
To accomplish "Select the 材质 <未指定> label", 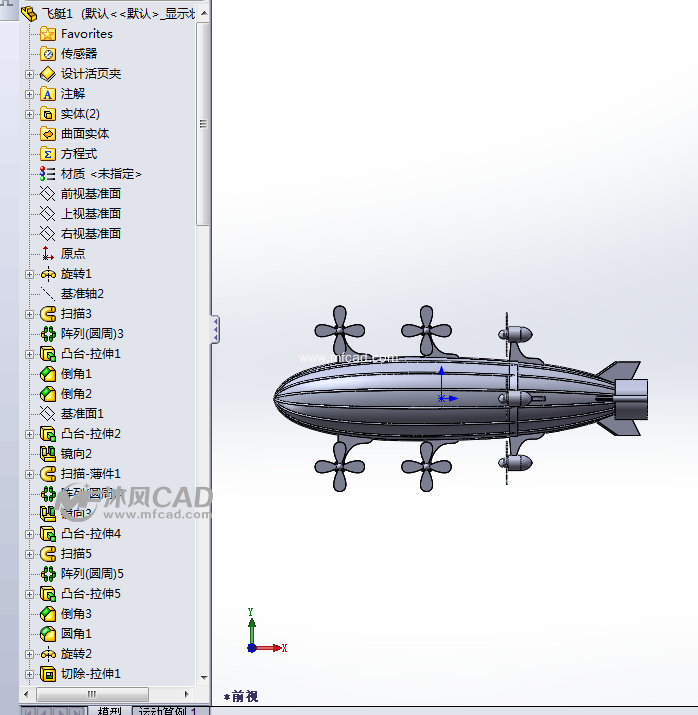I will pyautogui.click(x=101, y=174).
